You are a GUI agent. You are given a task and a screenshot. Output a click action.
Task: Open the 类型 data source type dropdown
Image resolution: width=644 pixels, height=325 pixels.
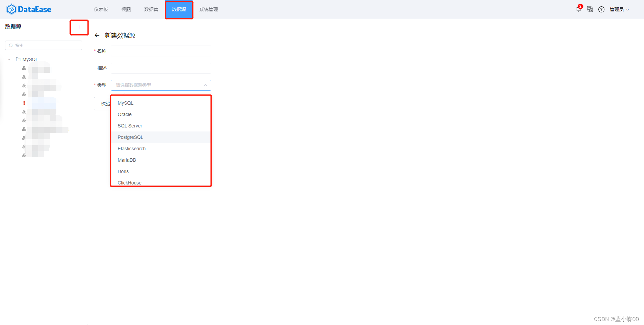[x=161, y=85]
